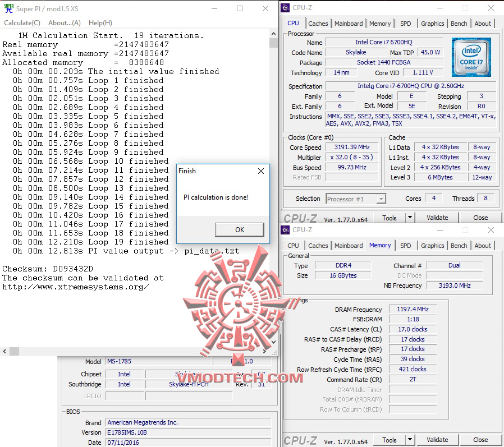Screen dimensions: 504x447
Task: Click the Core VID value 1.111 V
Action: pyautogui.click(x=423, y=72)
